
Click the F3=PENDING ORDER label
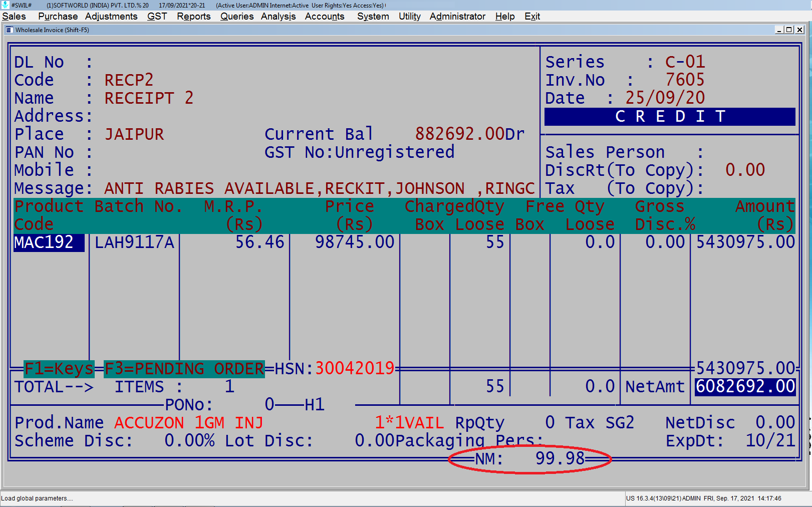(184, 369)
